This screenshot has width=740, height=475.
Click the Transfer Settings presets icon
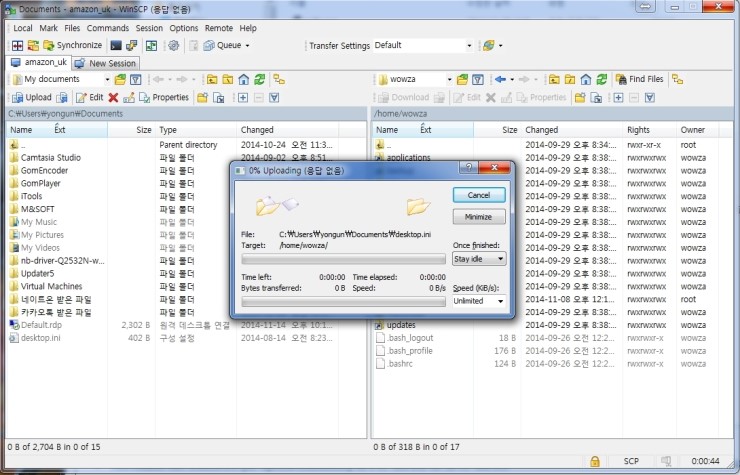tap(488, 46)
